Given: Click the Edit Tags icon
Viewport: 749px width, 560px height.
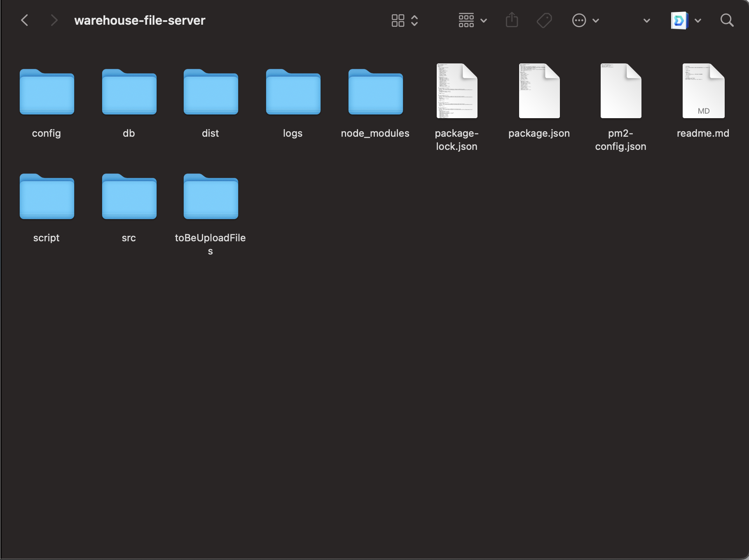Looking at the screenshot, I should (x=544, y=20).
